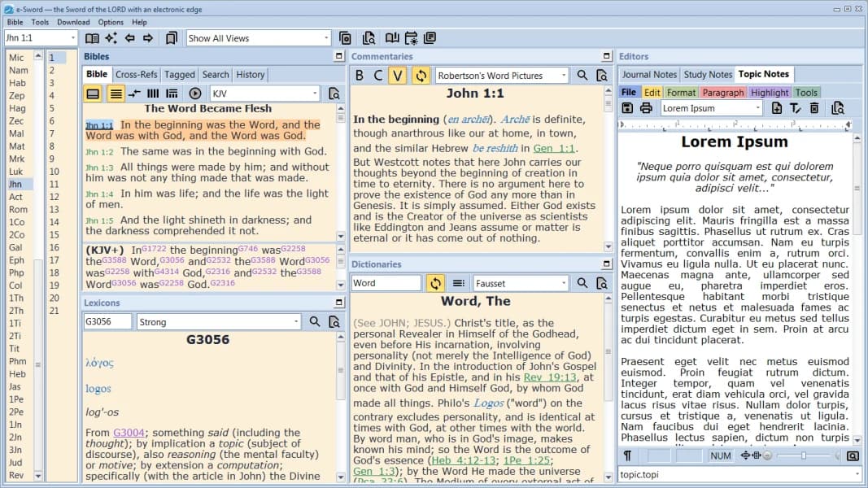Switch to the Tagged tab

click(x=179, y=74)
